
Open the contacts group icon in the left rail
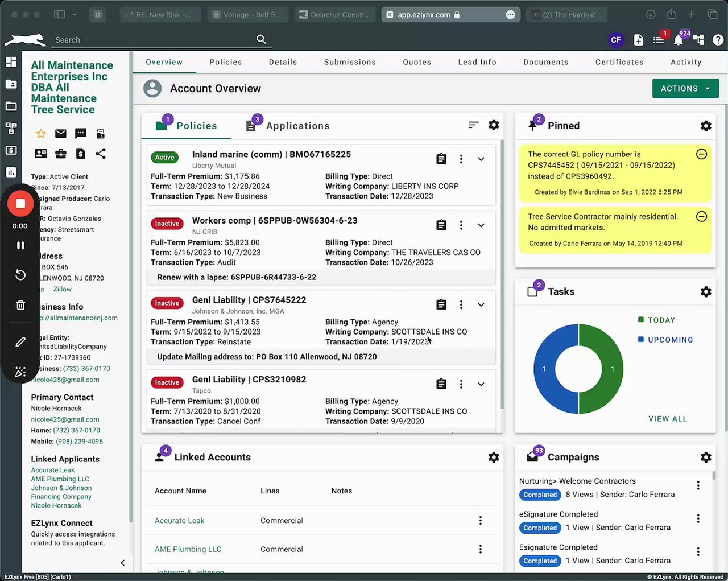[11, 128]
